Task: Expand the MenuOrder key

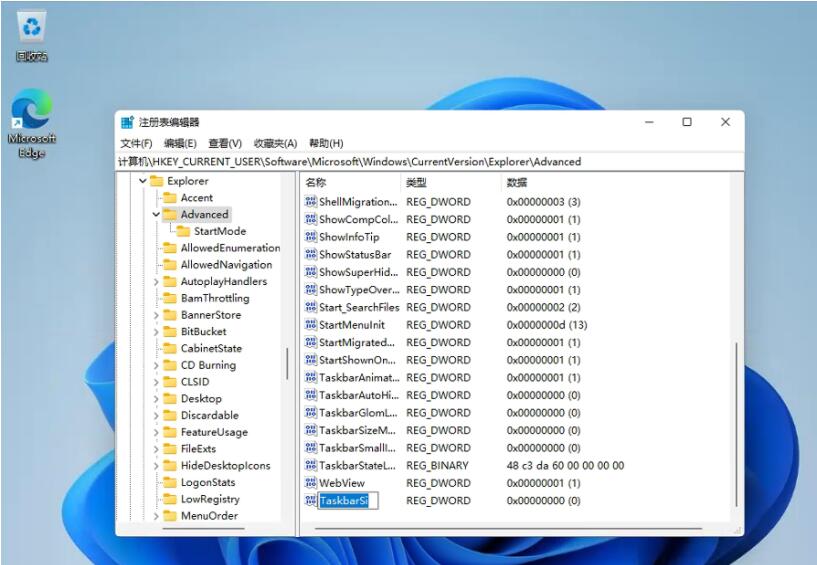Action: coord(156,516)
